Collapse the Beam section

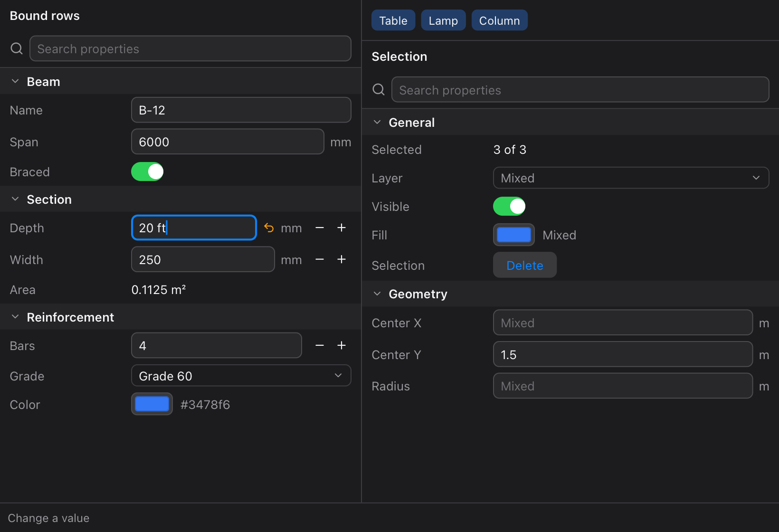15,81
